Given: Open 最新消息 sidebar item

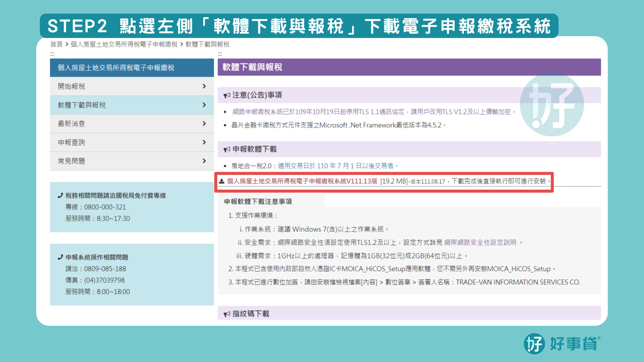Looking at the screenshot, I should click(132, 123).
